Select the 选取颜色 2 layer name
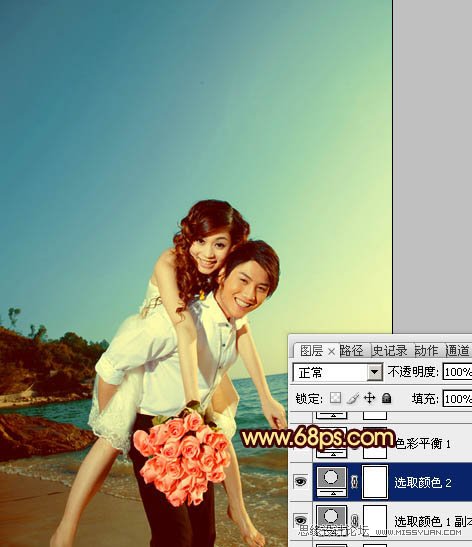The image size is (472, 547). tap(423, 483)
